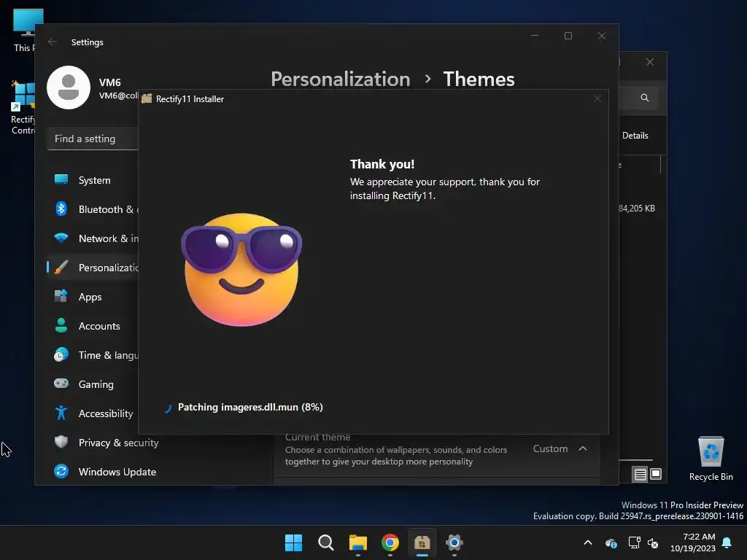Open clock showing 7:22 AM
The image size is (747, 560).
tap(693, 542)
